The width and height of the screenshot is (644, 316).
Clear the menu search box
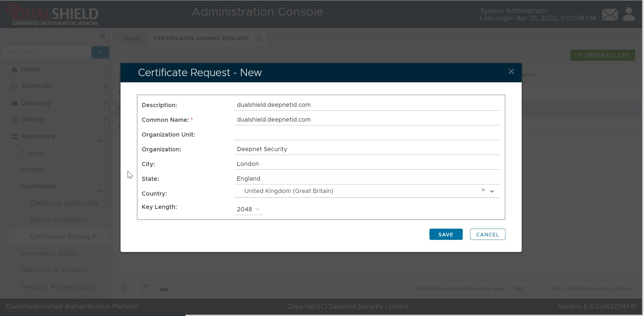[100, 52]
